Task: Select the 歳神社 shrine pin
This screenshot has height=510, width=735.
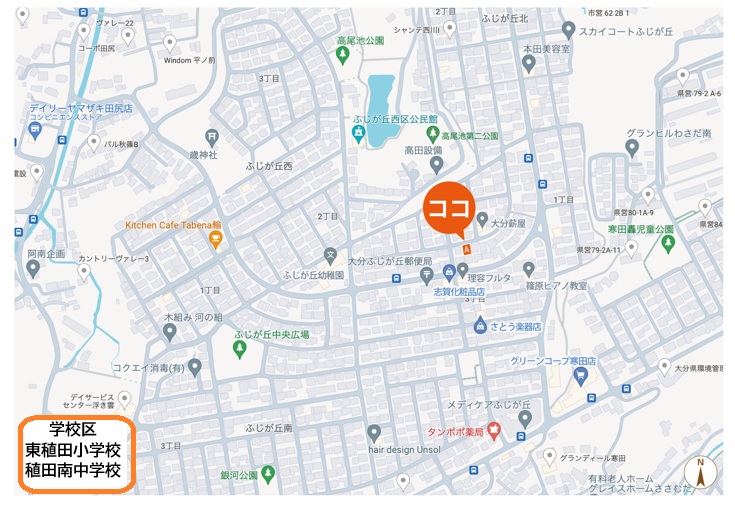Action: point(212,138)
